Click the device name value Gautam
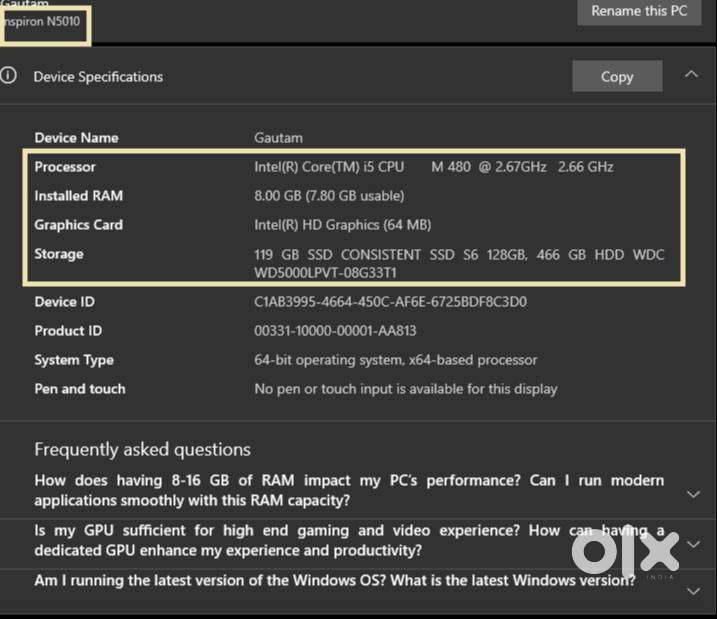 pyautogui.click(x=278, y=138)
